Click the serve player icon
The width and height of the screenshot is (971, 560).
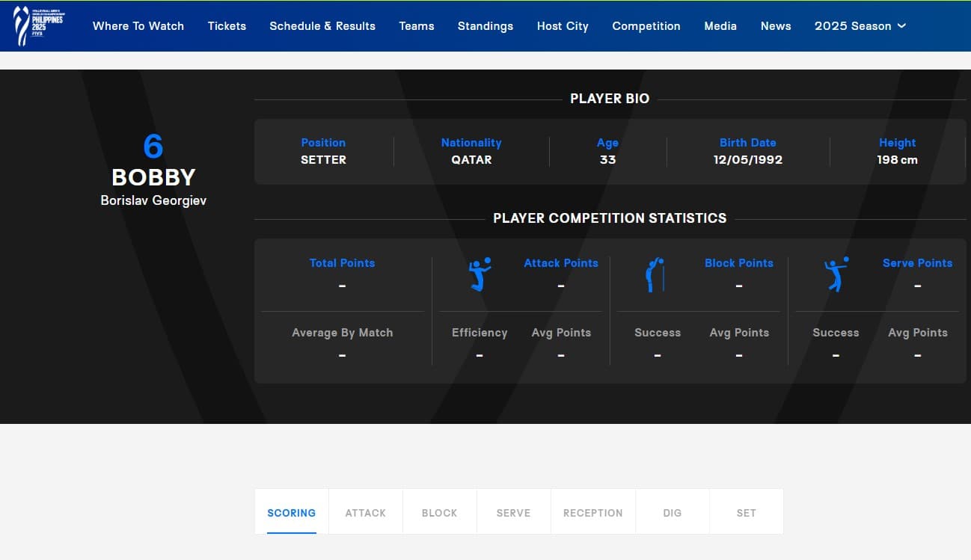coord(835,274)
